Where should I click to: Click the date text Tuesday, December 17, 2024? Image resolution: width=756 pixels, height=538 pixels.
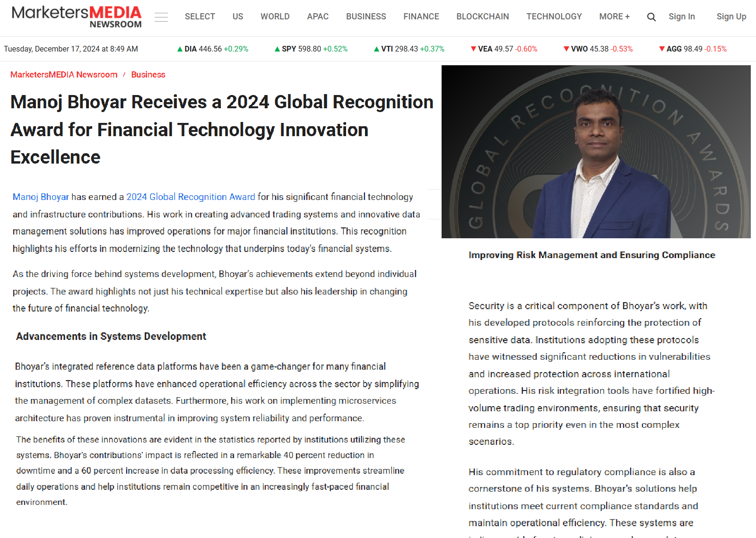tap(71, 49)
